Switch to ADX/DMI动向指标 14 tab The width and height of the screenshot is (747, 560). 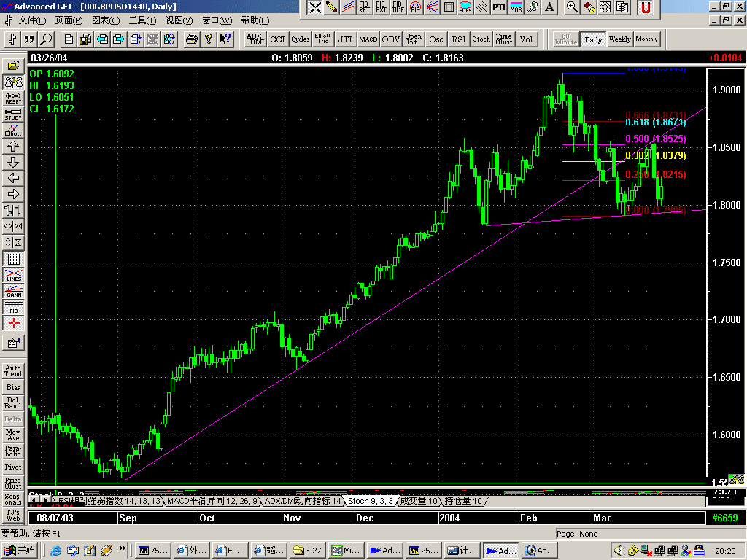(303, 501)
